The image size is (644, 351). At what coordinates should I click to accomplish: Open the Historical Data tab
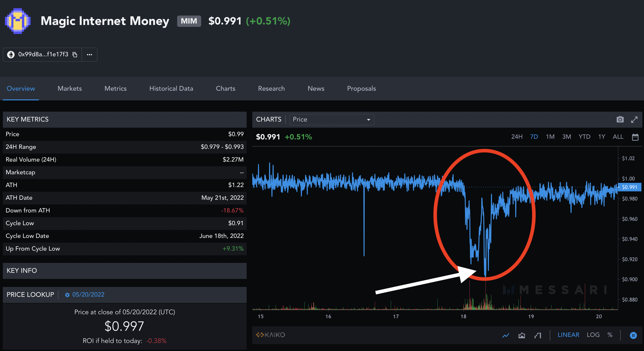coord(171,89)
